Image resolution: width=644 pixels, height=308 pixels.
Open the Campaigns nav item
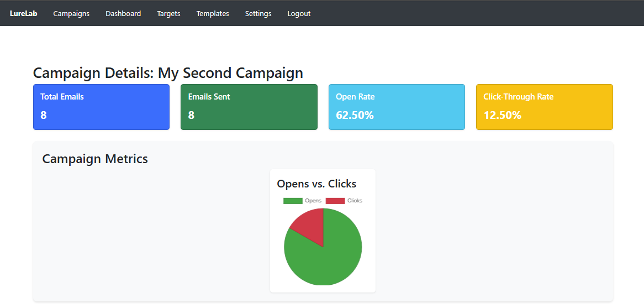71,13
